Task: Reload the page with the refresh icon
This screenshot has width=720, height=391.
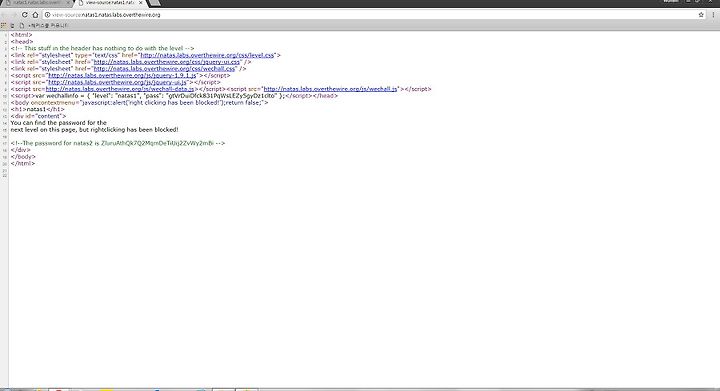Action: [x=24, y=15]
